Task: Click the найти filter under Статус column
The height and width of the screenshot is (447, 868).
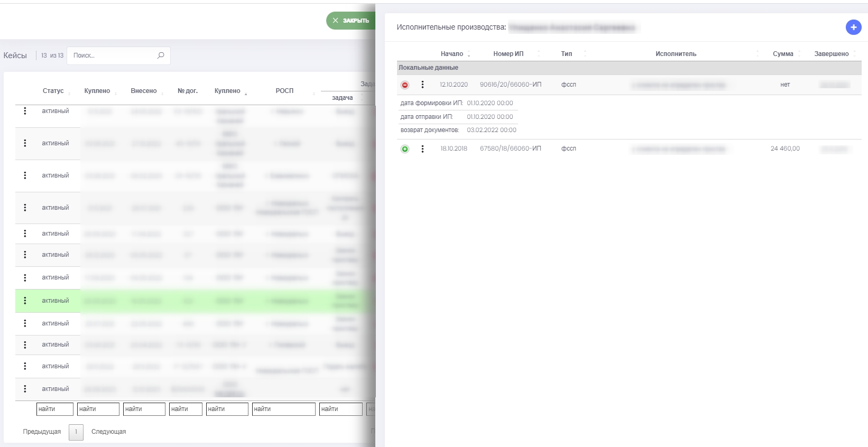Action: [x=54, y=409]
